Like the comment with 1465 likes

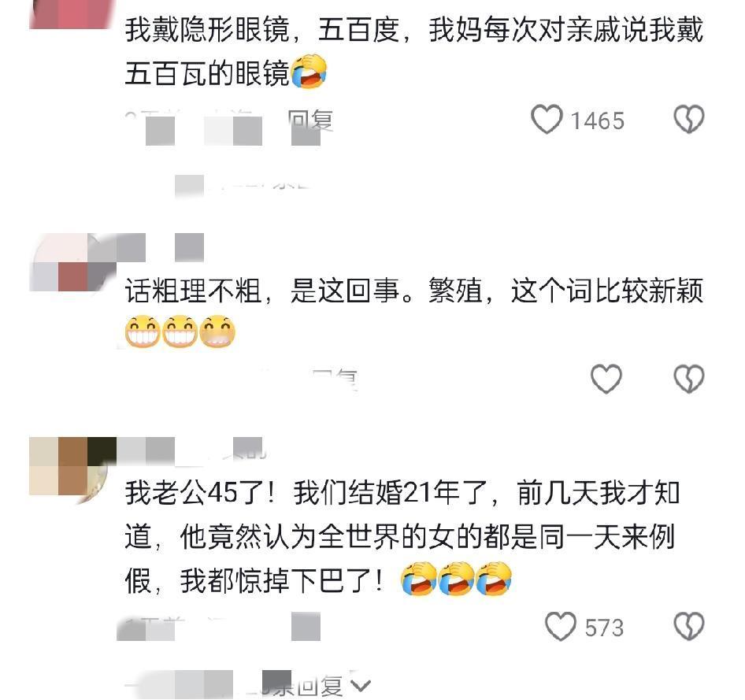click(x=547, y=120)
